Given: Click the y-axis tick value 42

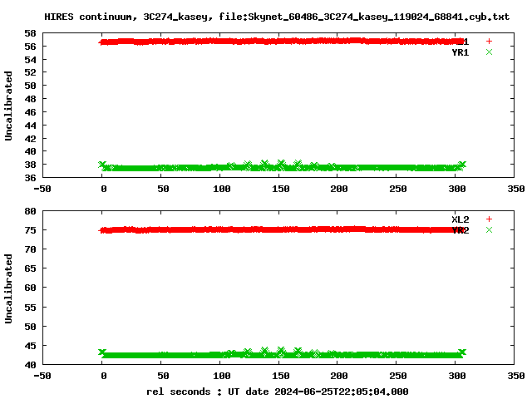Looking at the screenshot, I should pyautogui.click(x=30, y=139).
